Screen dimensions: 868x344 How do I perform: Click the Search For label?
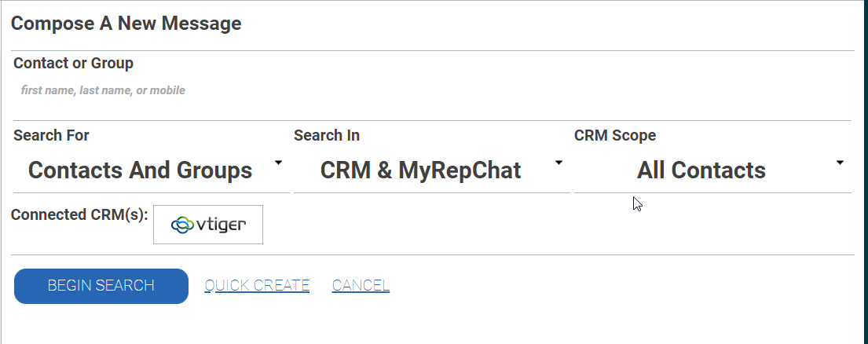point(51,135)
